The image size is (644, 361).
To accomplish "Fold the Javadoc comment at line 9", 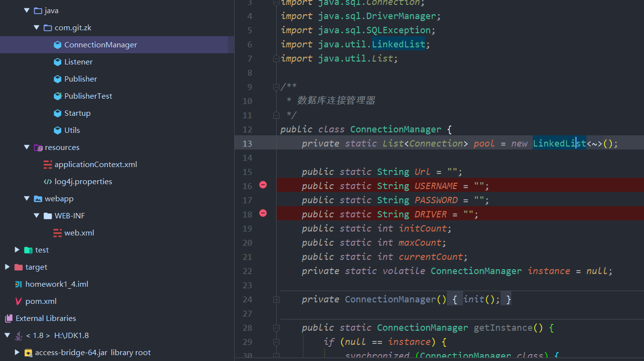I will click(276, 87).
